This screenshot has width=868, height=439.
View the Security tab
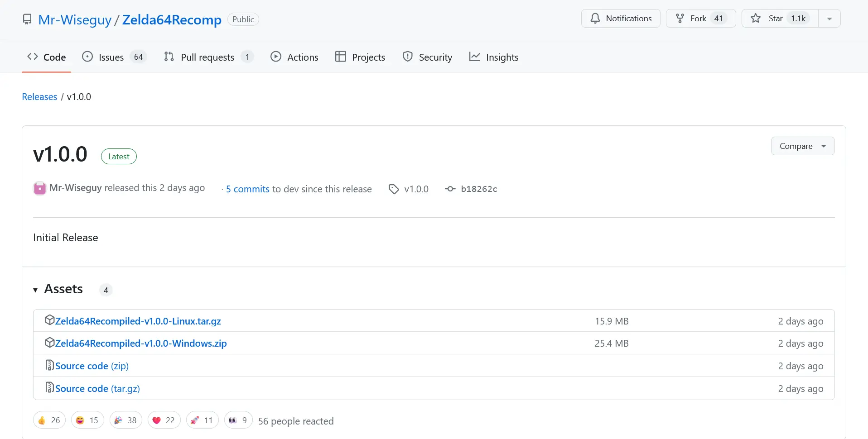click(428, 57)
